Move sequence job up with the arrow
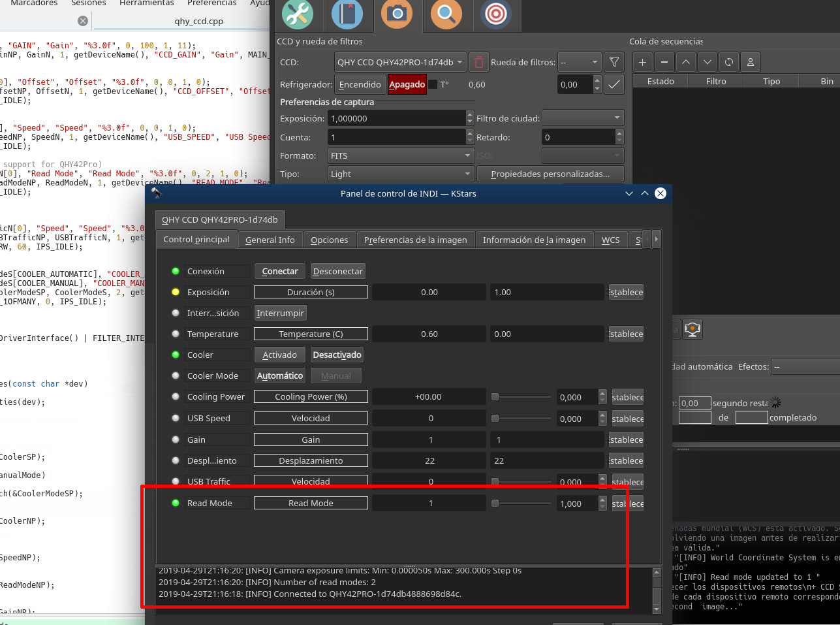840x625 pixels. (x=685, y=62)
